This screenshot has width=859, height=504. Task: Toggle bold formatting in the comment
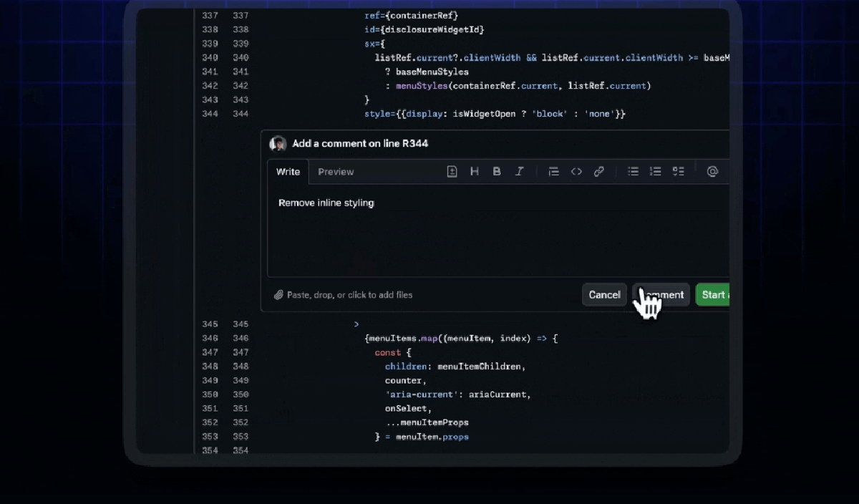pyautogui.click(x=497, y=172)
